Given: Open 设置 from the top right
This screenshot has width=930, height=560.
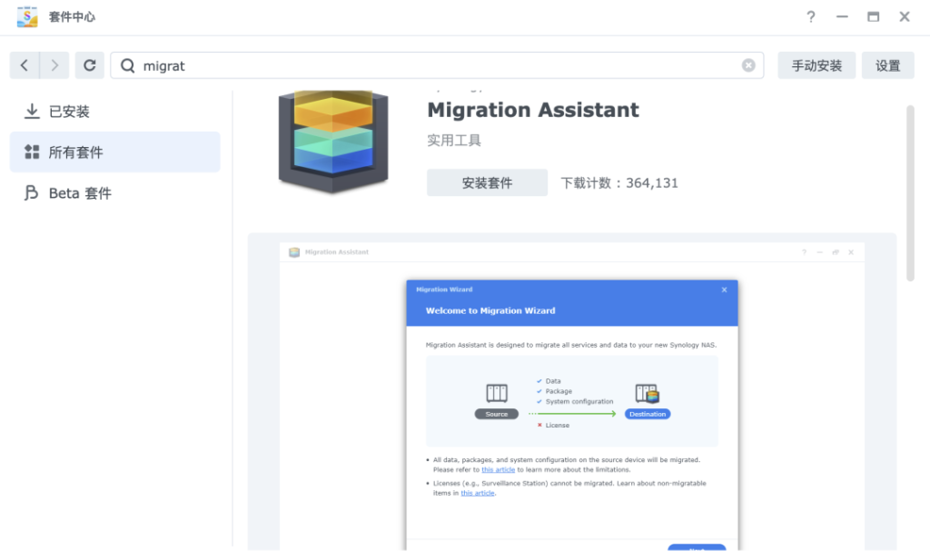Looking at the screenshot, I should (887, 65).
